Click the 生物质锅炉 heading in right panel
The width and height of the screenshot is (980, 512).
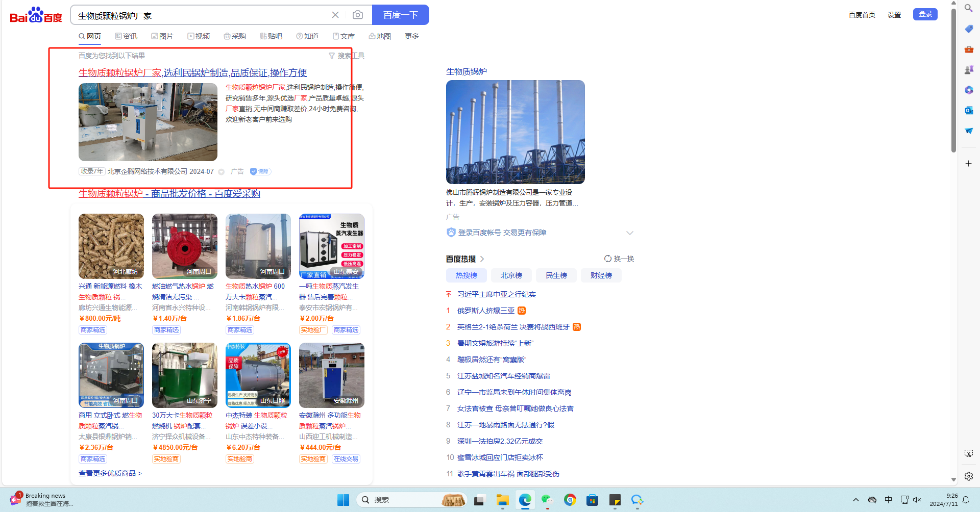pyautogui.click(x=467, y=71)
